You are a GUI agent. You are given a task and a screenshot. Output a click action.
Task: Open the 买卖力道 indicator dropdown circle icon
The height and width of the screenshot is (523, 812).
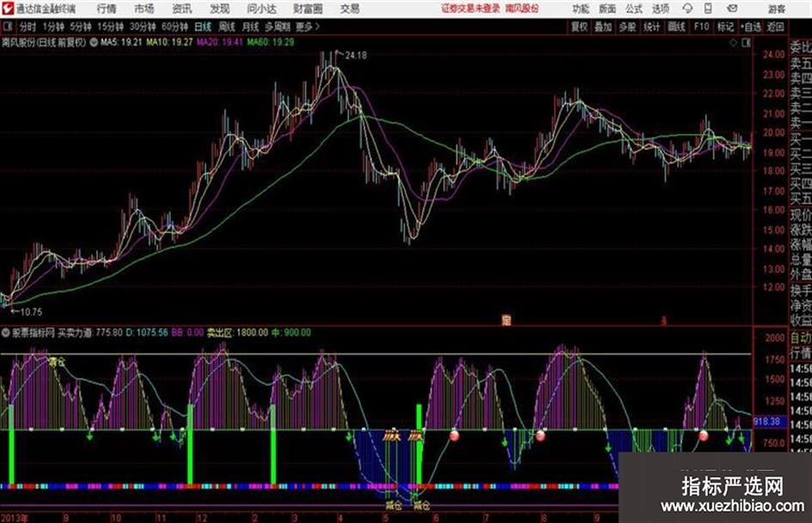(6, 332)
